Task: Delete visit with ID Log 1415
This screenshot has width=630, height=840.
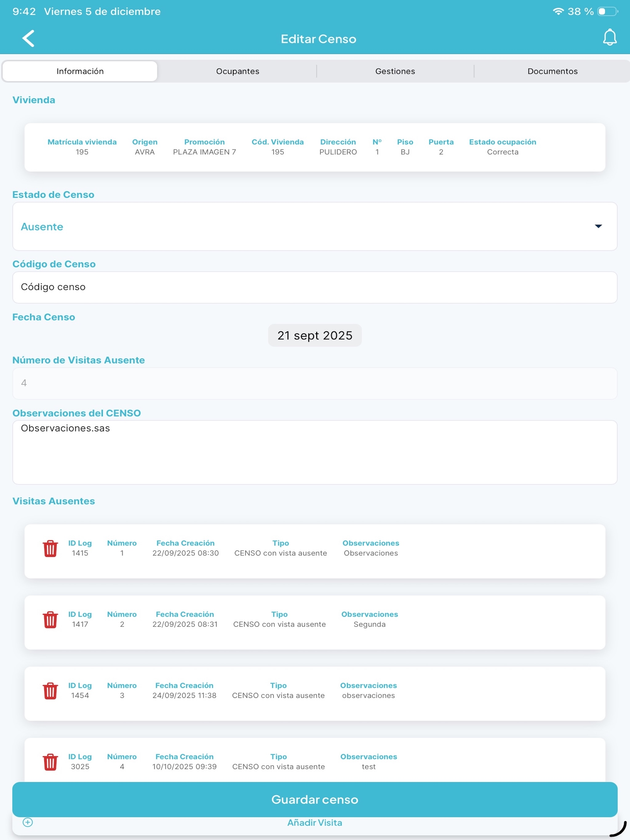Action: pyautogui.click(x=50, y=548)
